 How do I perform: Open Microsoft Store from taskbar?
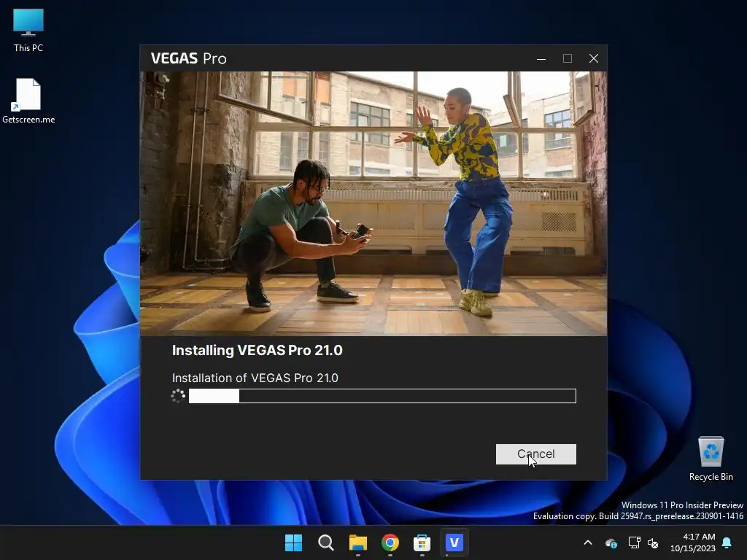422,542
